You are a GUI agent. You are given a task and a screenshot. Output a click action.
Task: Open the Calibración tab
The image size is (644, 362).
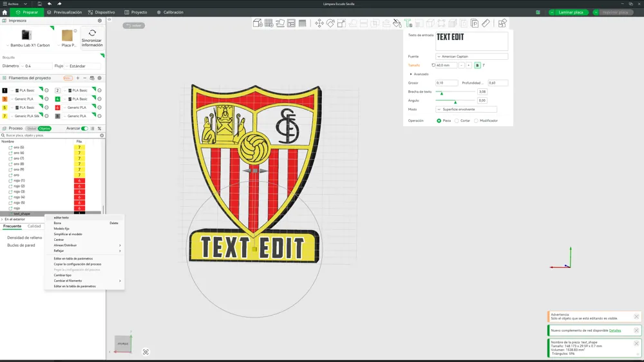point(170,12)
